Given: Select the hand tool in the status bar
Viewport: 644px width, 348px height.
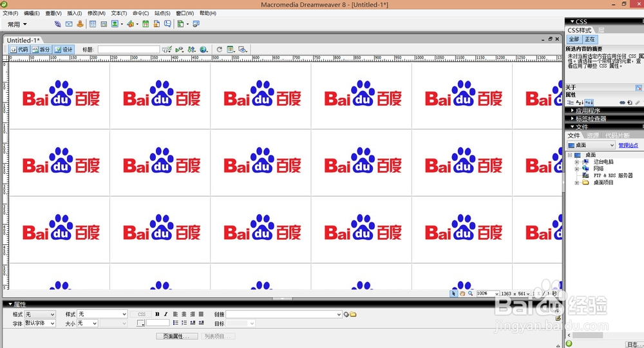Looking at the screenshot, I should click(462, 293).
